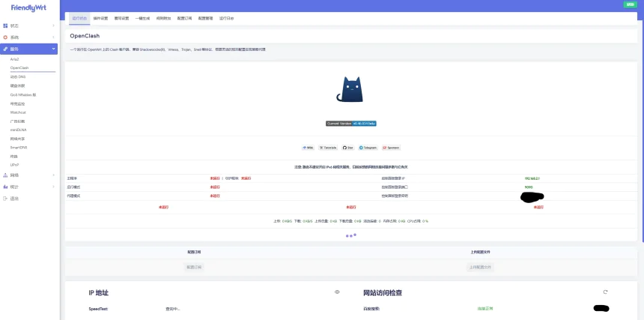The width and height of the screenshot is (644, 320).
Task: Click the Current Version badge
Action: click(x=351, y=123)
